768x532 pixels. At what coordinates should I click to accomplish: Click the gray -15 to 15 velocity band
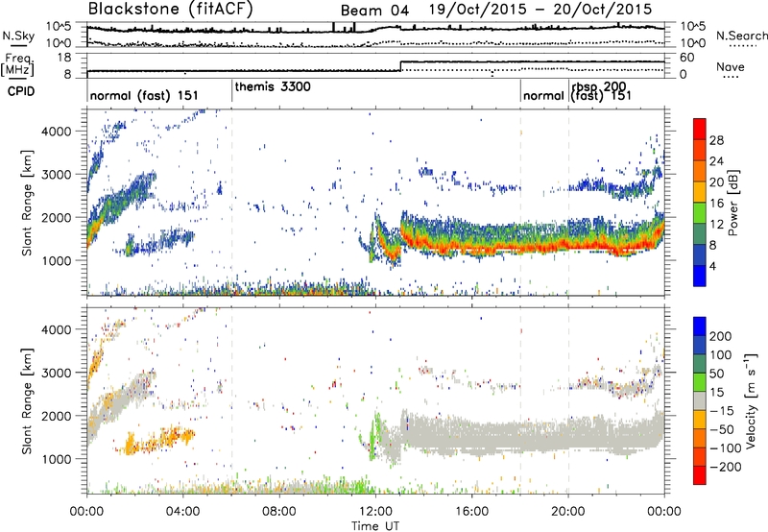(x=700, y=401)
